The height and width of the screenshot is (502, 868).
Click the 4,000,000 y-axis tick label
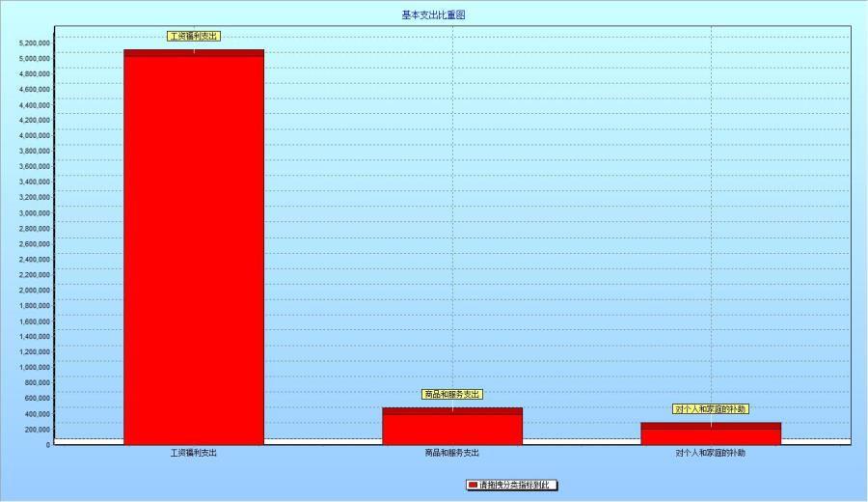35,135
